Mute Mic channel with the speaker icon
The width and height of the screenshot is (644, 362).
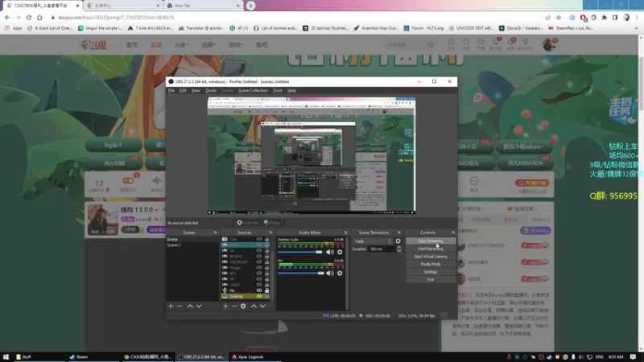330,273
